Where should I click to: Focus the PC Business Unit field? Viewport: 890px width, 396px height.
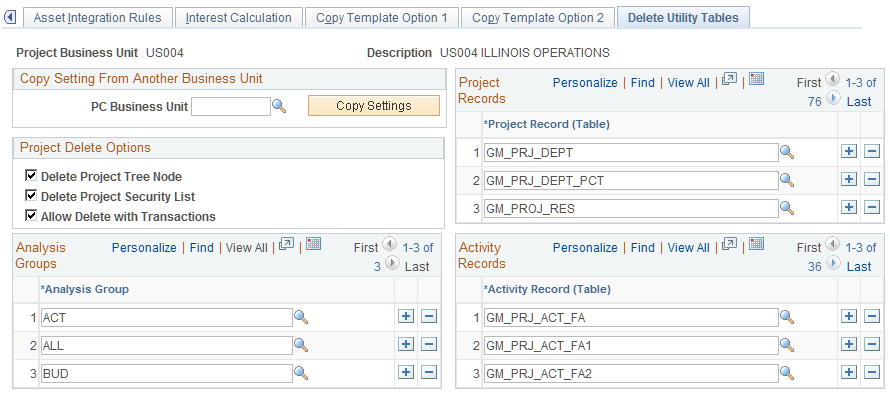click(x=230, y=106)
